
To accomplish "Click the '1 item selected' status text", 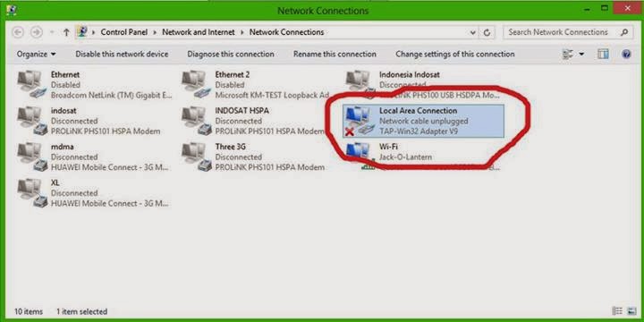I will click(x=81, y=311).
